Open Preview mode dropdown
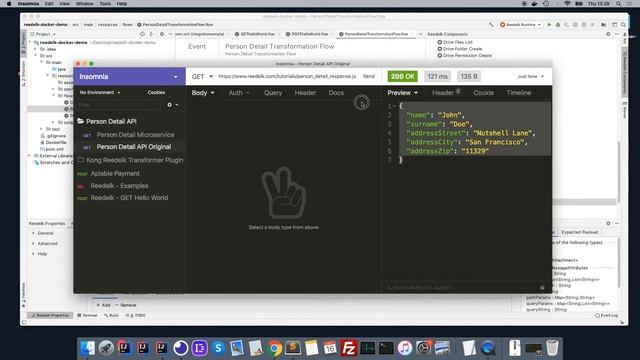This screenshot has height=360, width=640. 402,93
